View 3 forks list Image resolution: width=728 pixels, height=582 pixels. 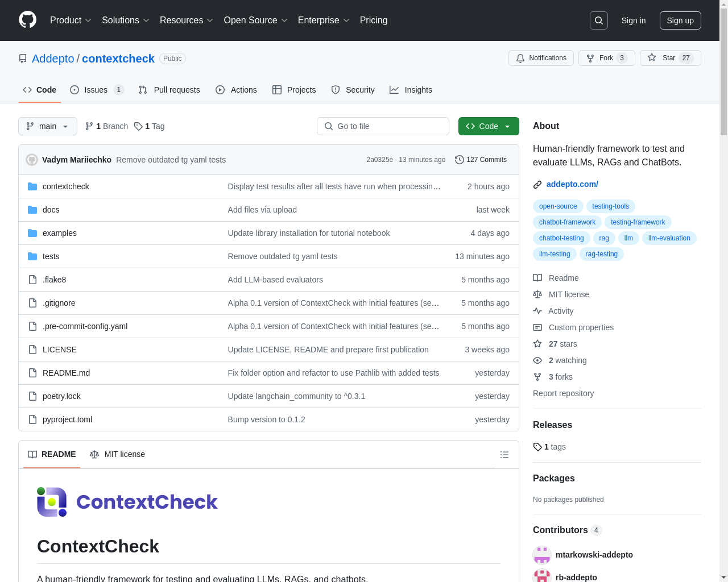553,377
